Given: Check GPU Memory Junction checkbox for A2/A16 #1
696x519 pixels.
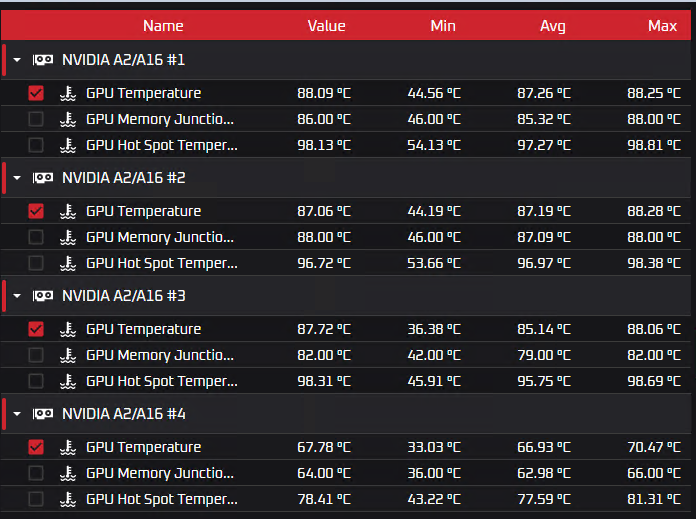Looking at the screenshot, I should 36,119.
